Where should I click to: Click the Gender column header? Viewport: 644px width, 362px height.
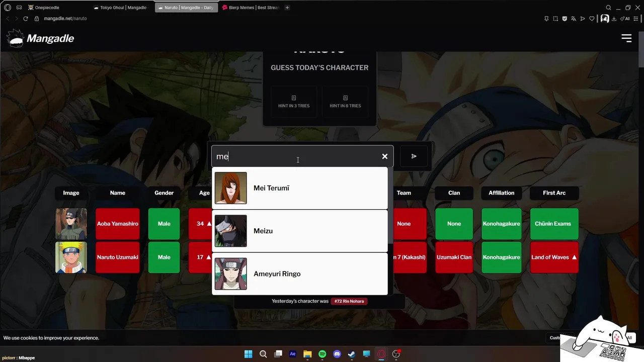click(x=164, y=193)
